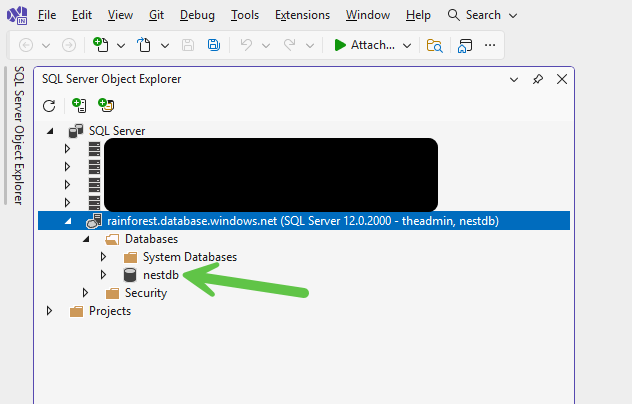This screenshot has width=632, height=404.
Task: Expand the second redacted server node
Action: pos(67,167)
